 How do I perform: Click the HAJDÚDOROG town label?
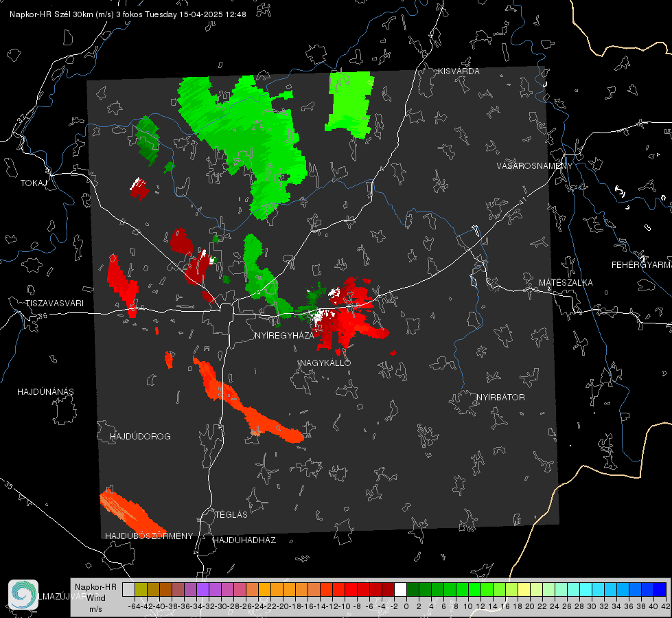(140, 437)
